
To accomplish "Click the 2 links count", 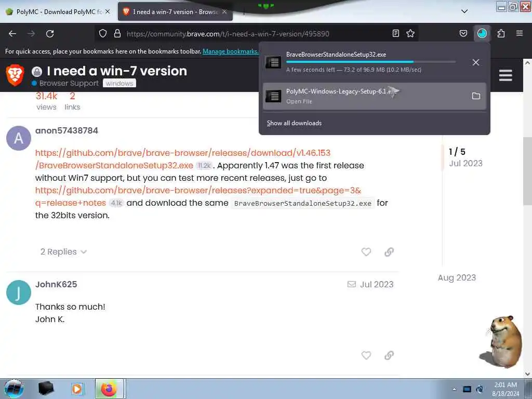I will coord(72,101).
